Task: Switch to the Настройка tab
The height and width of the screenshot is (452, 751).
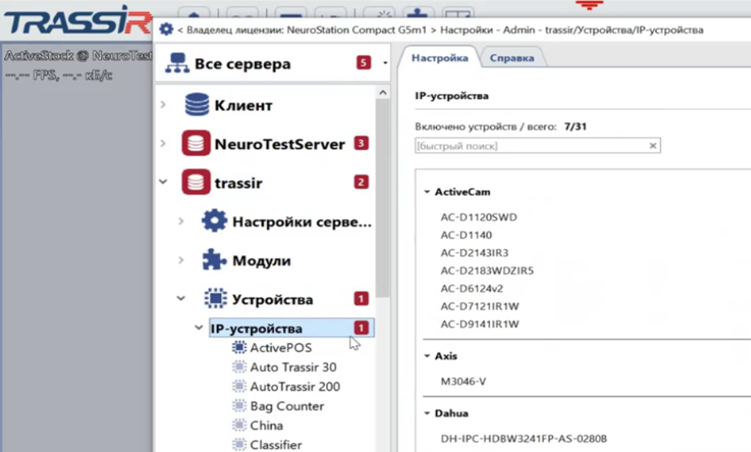Action: (439, 57)
